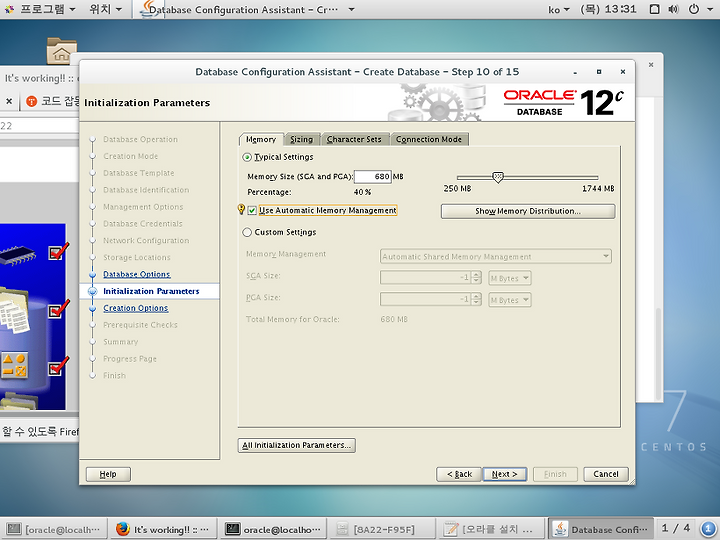Open PGA Size units M Bytes dropdown

pos(510,300)
